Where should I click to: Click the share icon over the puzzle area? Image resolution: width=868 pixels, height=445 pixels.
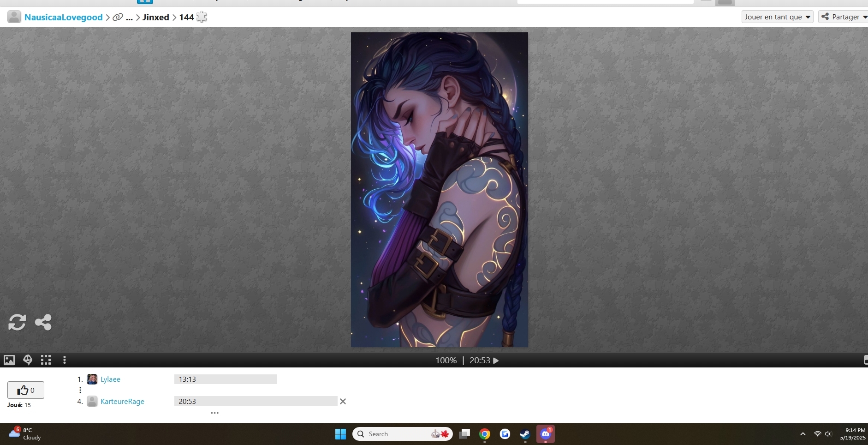point(43,322)
